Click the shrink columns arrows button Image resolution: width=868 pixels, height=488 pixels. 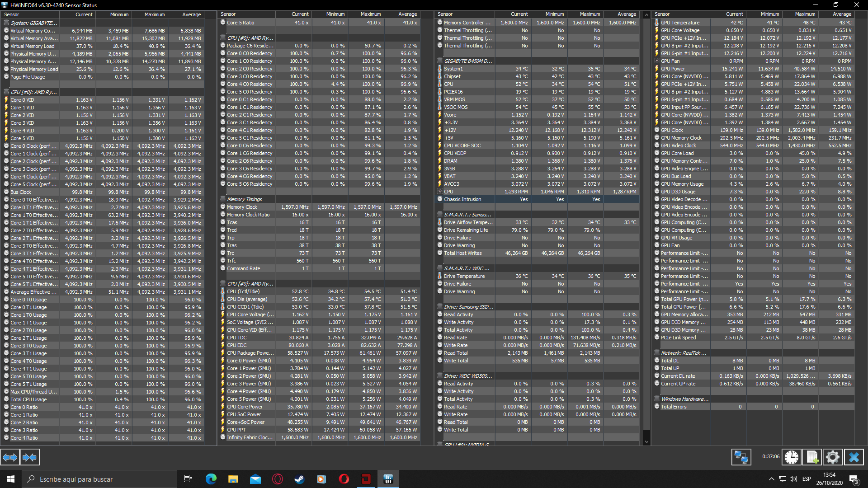click(x=30, y=457)
